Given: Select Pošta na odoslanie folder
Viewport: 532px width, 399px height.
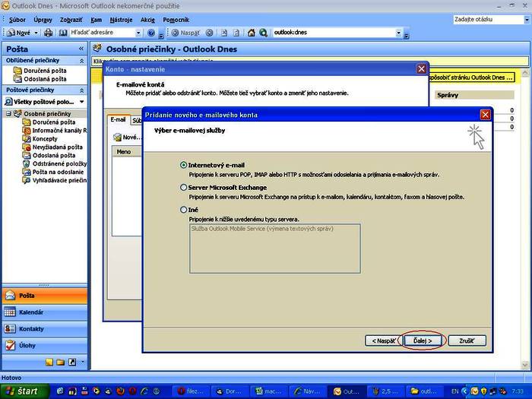Looking at the screenshot, I should tap(58, 172).
